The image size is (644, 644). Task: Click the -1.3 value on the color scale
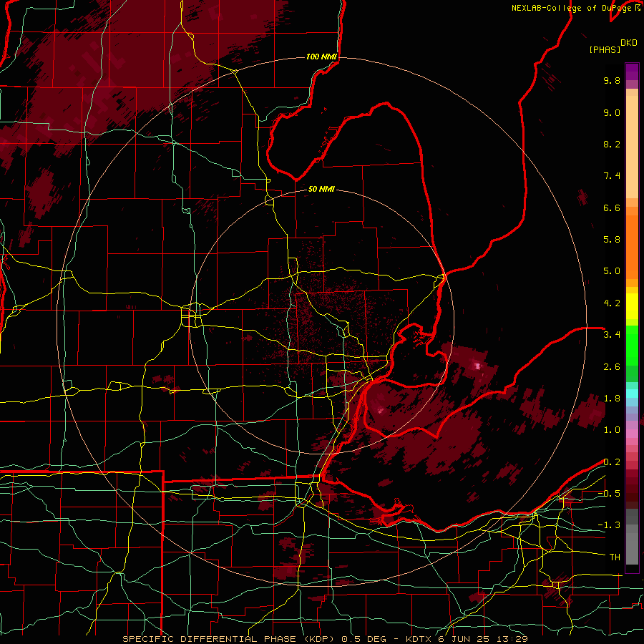click(x=609, y=525)
